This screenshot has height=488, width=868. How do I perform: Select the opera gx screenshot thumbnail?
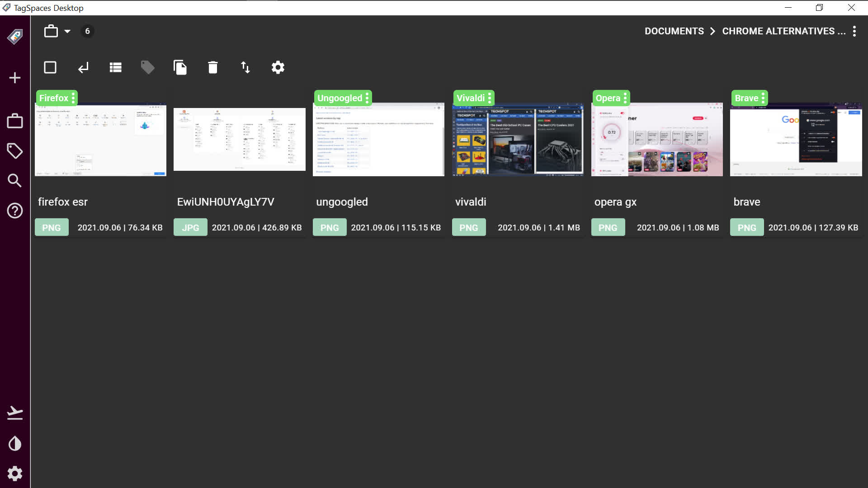pyautogui.click(x=656, y=140)
